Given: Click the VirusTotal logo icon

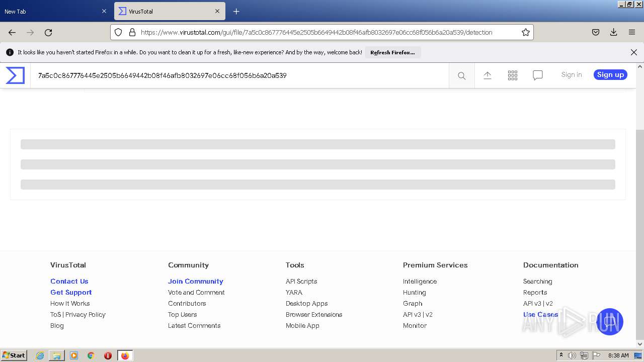Looking at the screenshot, I should point(15,75).
